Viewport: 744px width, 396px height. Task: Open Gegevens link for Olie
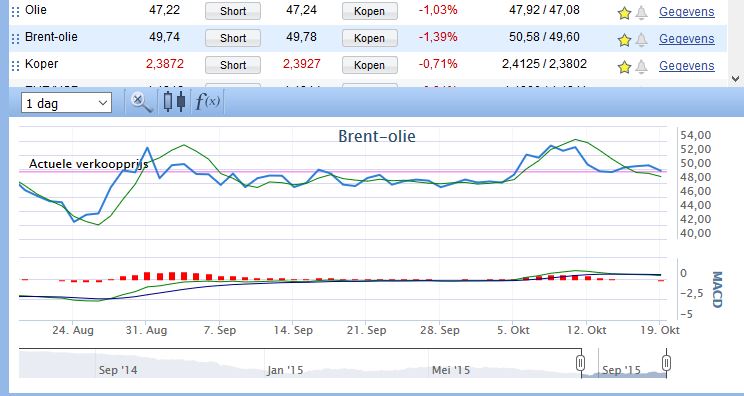coord(687,12)
